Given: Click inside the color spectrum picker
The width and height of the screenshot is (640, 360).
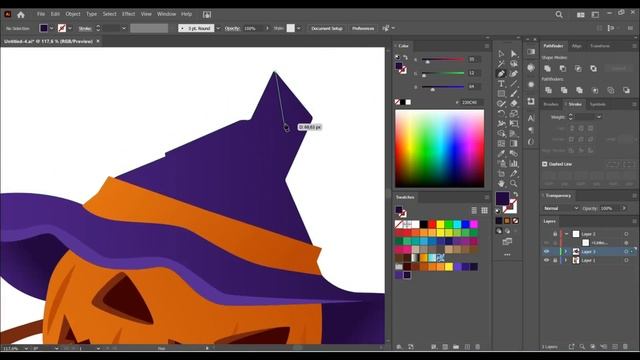Looking at the screenshot, I should click(440, 148).
